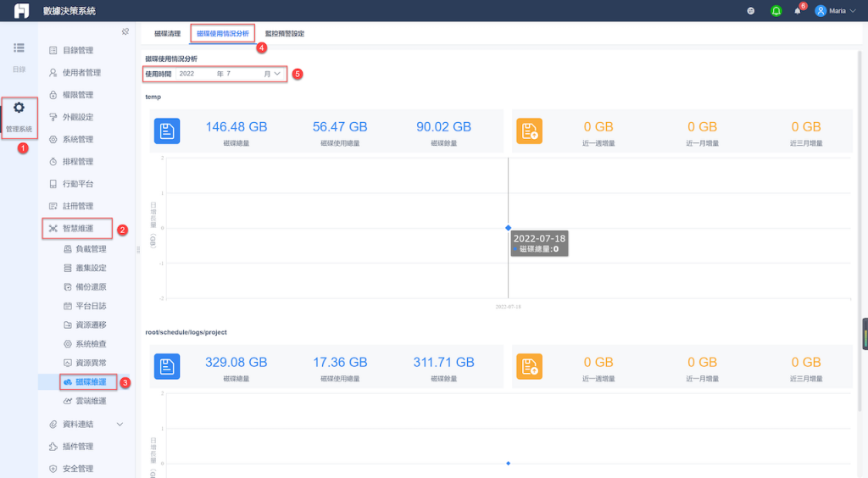Screen dimensions: 868x478
Task: Click the 資料連結 link icon
Action: click(x=53, y=425)
